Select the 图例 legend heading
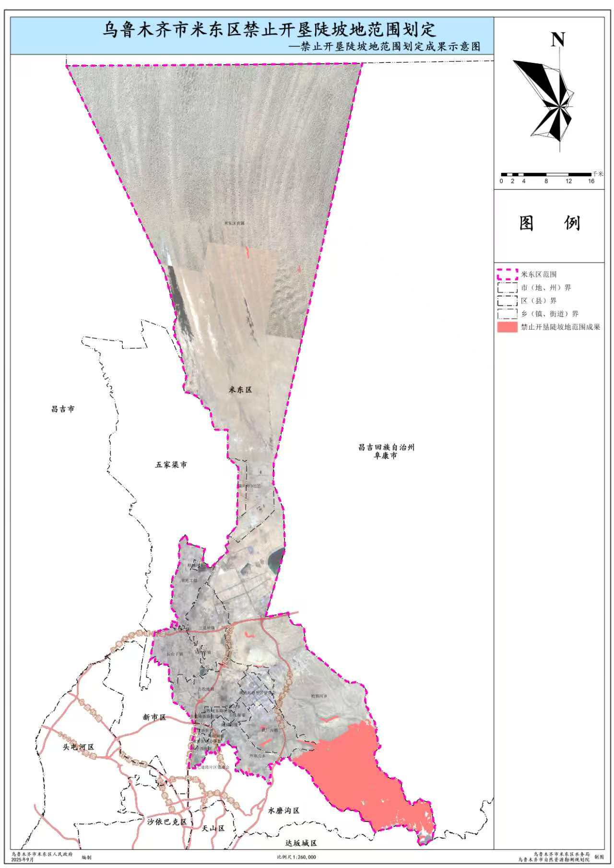The image size is (614, 868). 549,223
